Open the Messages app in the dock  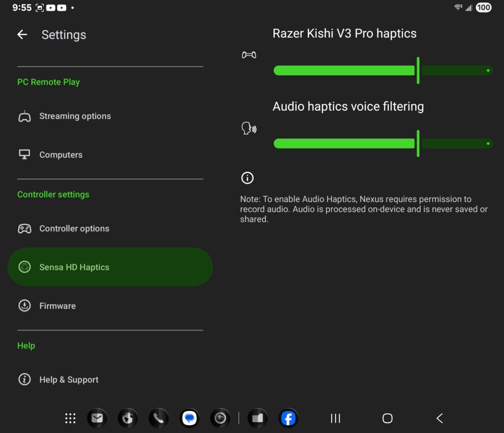pyautogui.click(x=189, y=418)
